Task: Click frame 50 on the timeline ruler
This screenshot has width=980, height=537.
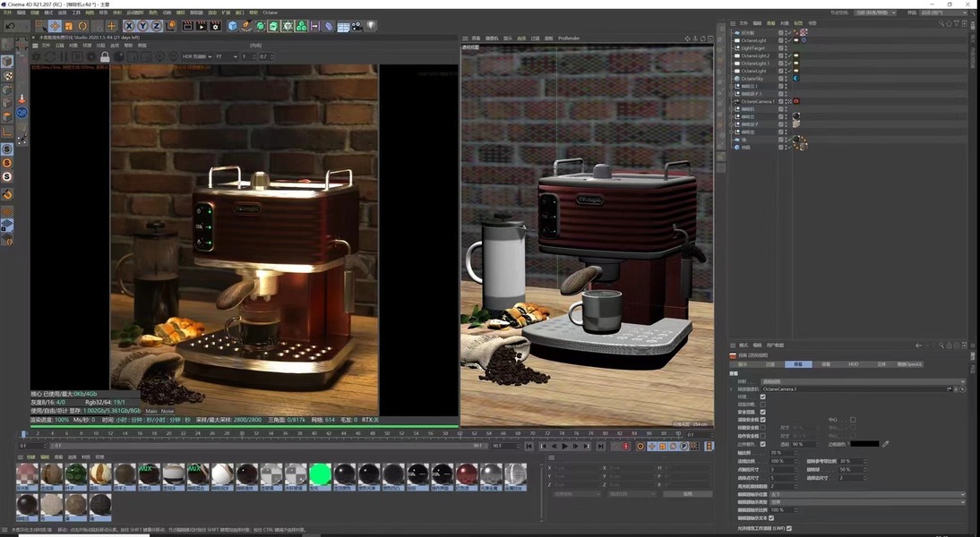Action: (x=386, y=433)
